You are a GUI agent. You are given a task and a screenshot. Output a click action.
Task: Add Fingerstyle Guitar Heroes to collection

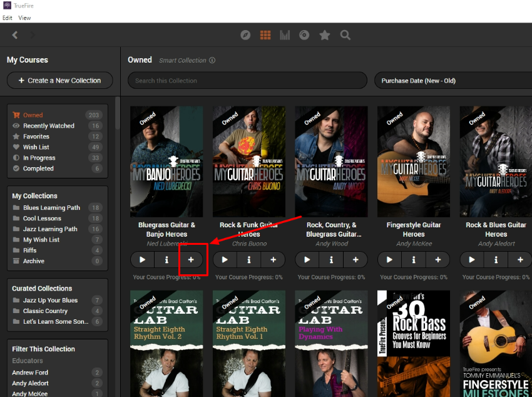pos(438,260)
